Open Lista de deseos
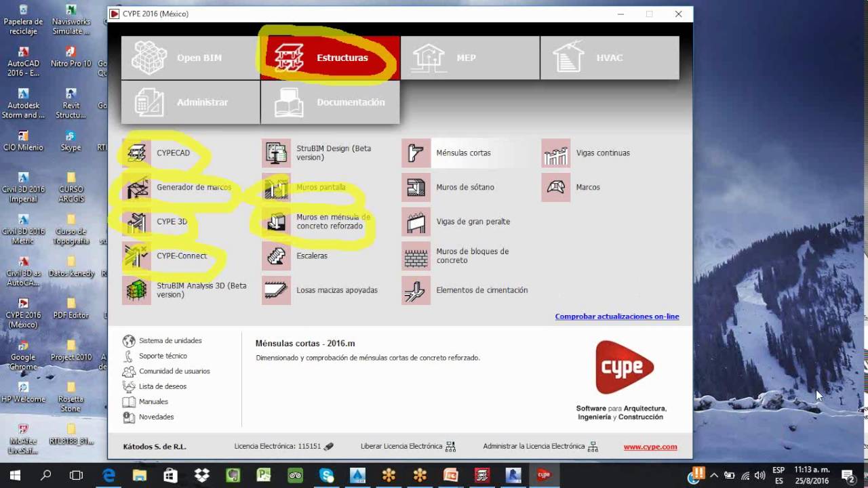The height and width of the screenshot is (488, 868). pyautogui.click(x=155, y=386)
